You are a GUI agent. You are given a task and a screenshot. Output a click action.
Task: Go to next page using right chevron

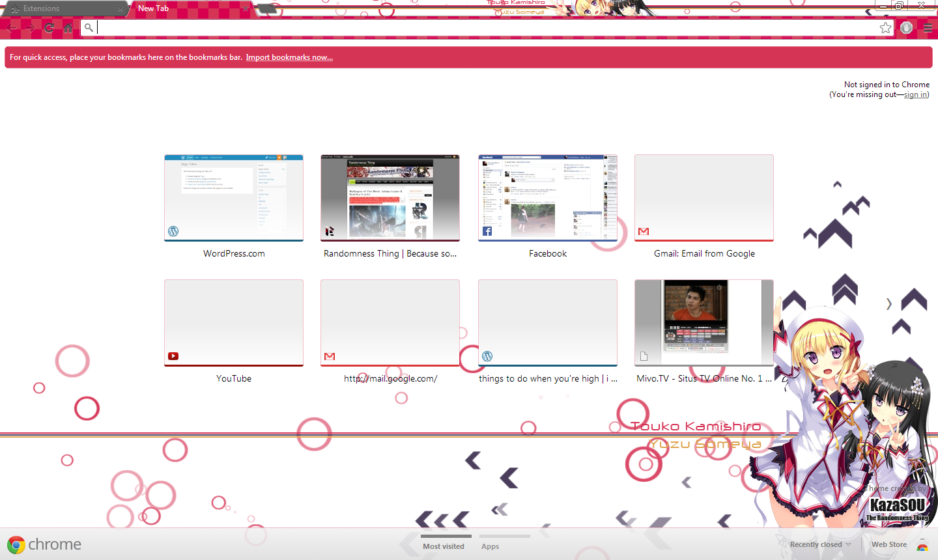coord(888,304)
